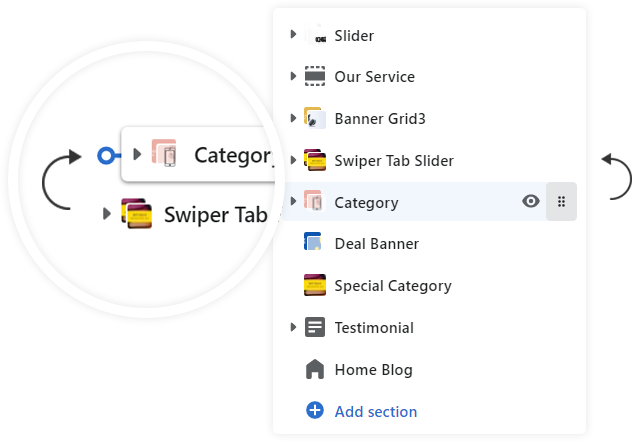Viewport: 632px width, 442px height.
Task: Expand the Slider section
Action: tap(293, 35)
